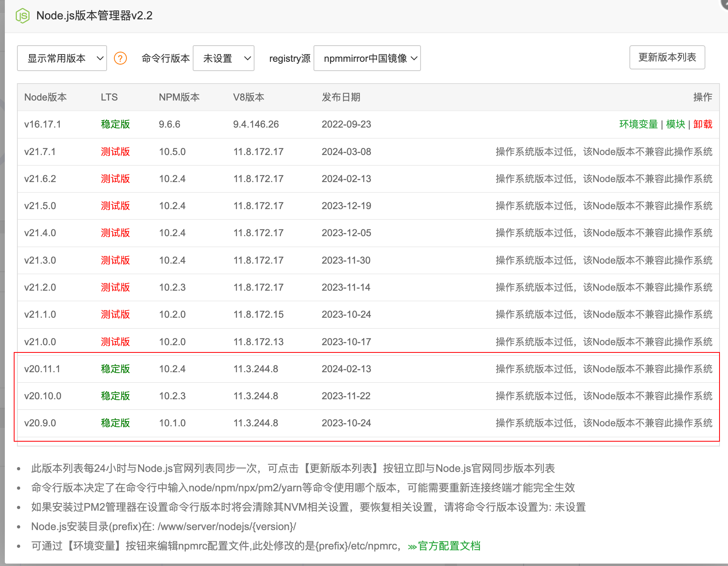Click the 稳定版 label in v20.9.0 row
The width and height of the screenshot is (728, 566).
point(115,423)
